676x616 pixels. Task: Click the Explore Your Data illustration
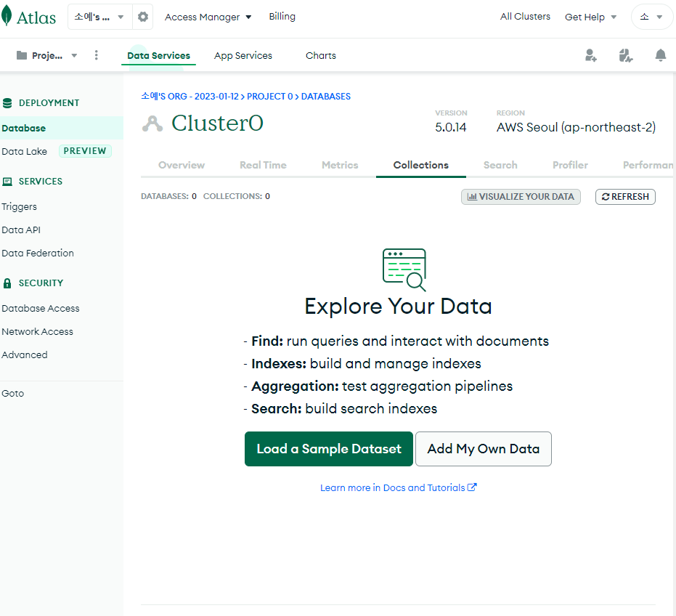click(x=404, y=269)
